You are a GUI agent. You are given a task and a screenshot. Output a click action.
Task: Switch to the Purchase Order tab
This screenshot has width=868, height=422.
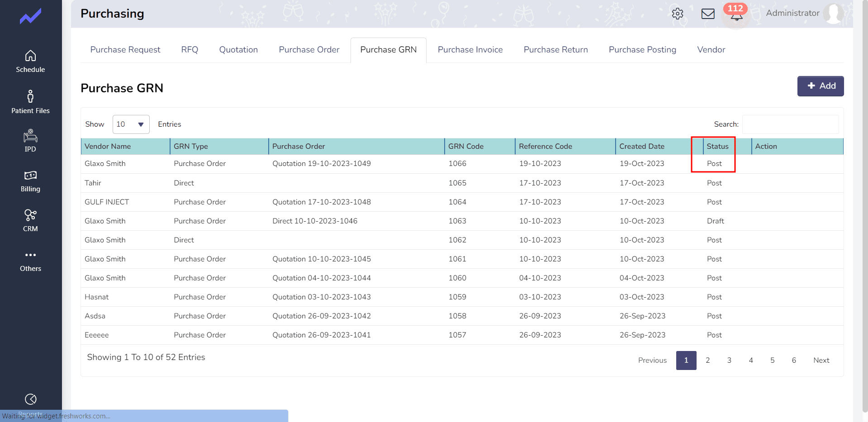pyautogui.click(x=309, y=50)
